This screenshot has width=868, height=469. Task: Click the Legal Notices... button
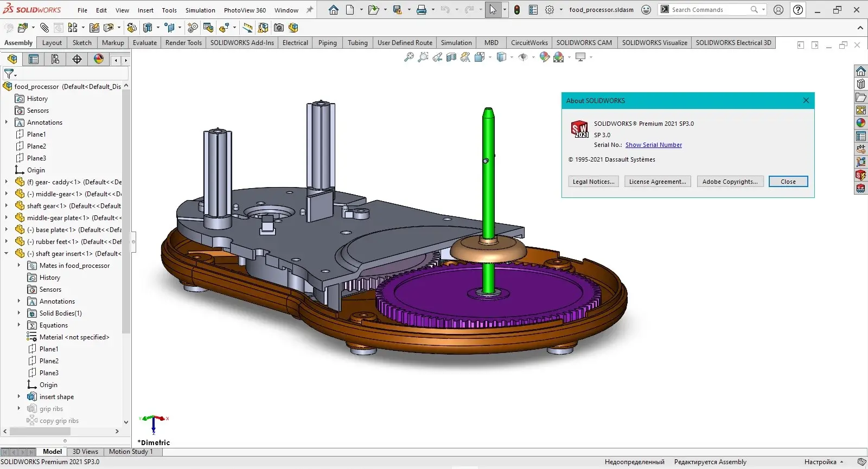(x=593, y=182)
